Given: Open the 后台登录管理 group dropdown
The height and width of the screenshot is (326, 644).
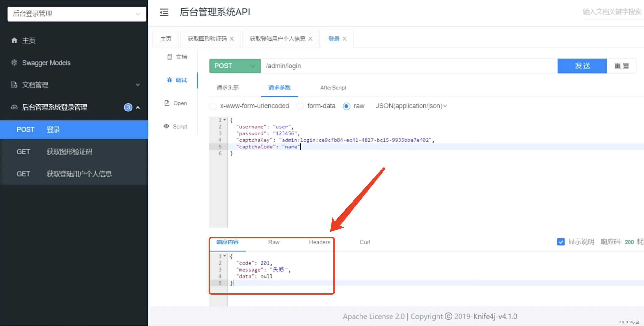Looking at the screenshot, I should (77, 14).
